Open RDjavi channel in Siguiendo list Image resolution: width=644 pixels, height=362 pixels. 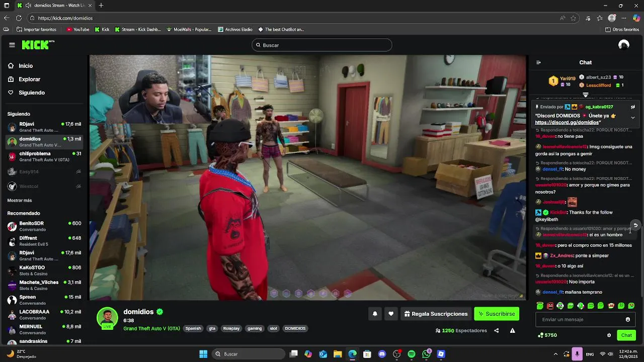point(44,127)
